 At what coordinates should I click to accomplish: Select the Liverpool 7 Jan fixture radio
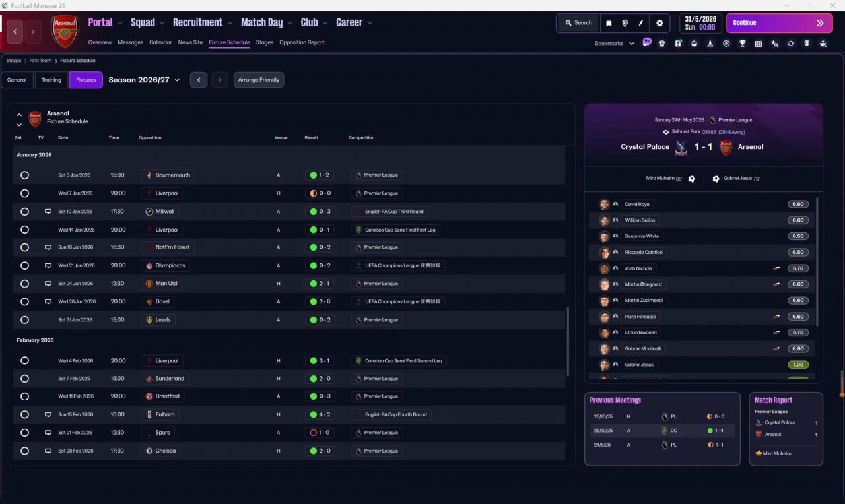[x=24, y=193]
